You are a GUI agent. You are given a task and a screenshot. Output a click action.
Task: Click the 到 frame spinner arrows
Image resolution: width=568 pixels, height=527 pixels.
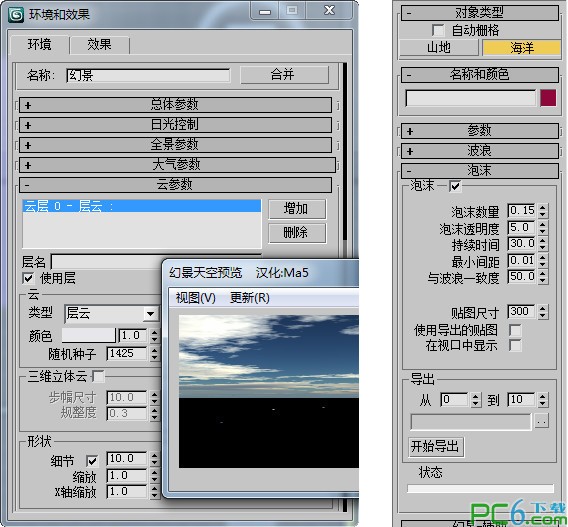tap(542, 400)
